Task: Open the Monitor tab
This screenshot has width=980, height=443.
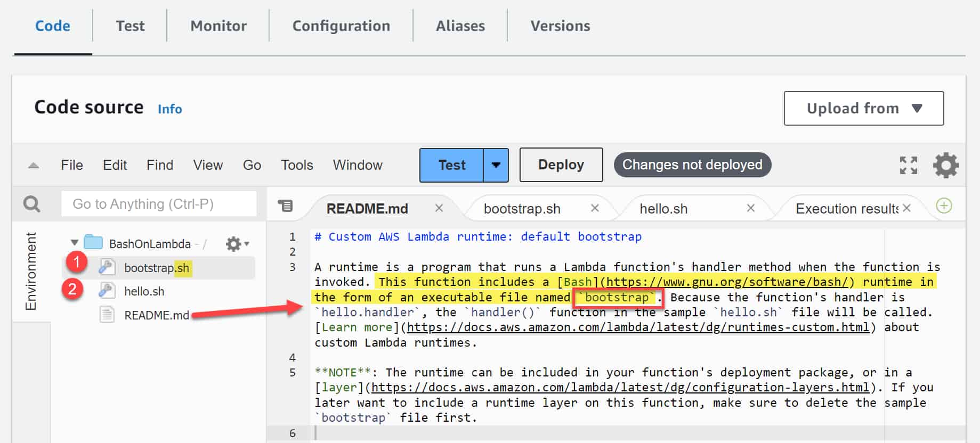Action: (218, 26)
